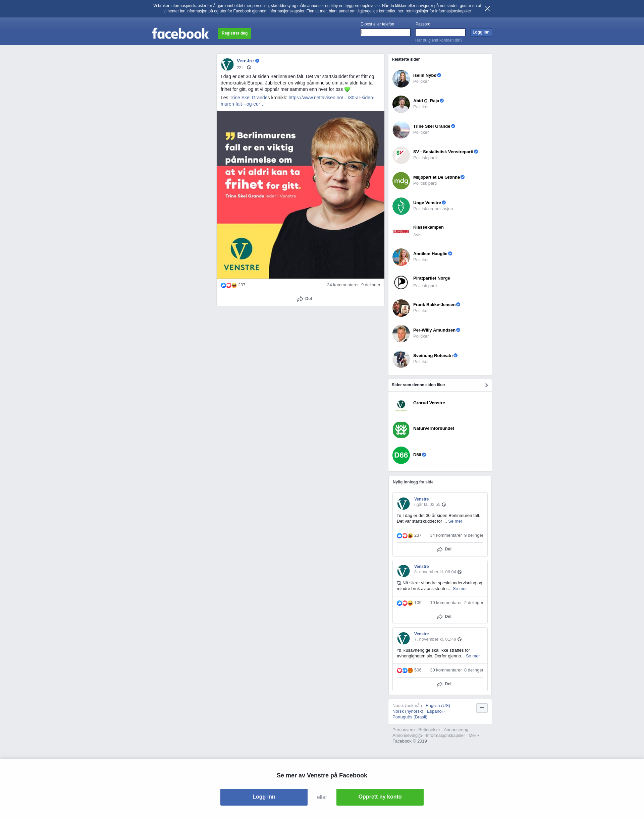Switch language to English (US)

(x=437, y=706)
